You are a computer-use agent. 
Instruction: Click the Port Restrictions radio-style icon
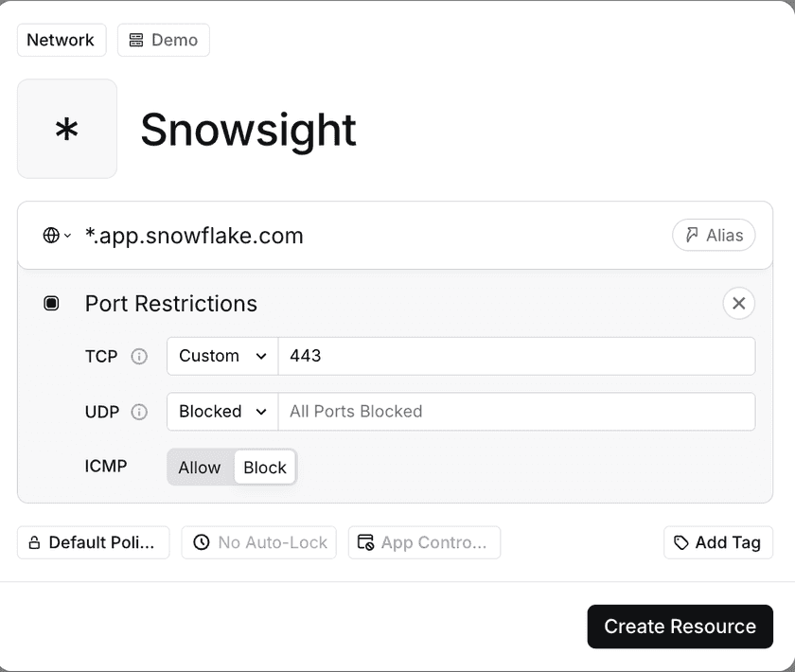click(51, 303)
